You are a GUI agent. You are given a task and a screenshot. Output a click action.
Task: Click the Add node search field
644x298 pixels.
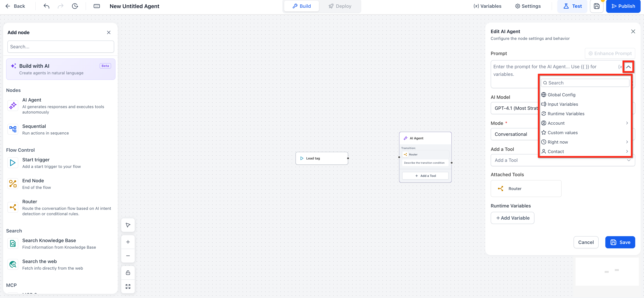click(x=61, y=47)
